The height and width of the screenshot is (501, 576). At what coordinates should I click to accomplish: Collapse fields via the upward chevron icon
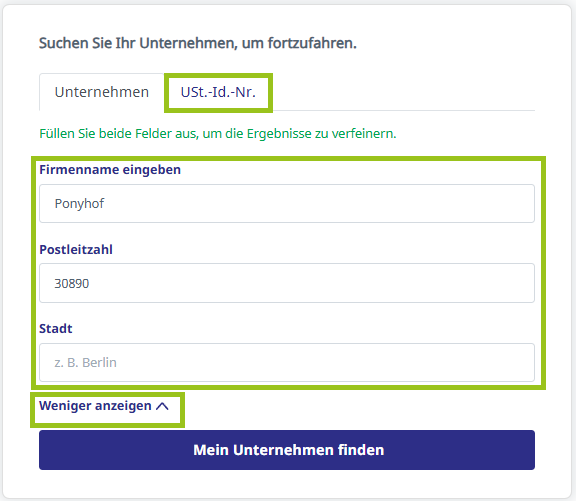coord(162,406)
